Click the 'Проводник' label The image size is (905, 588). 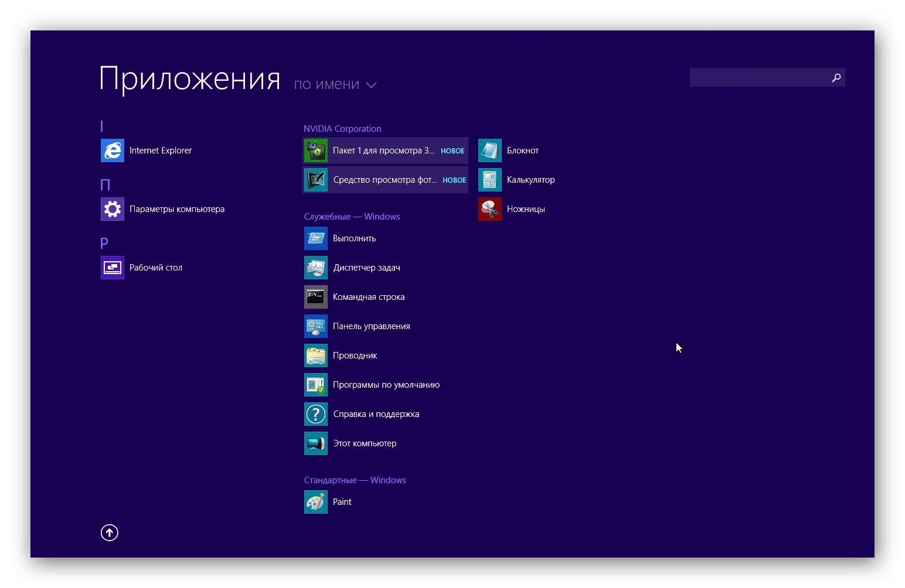pos(355,355)
